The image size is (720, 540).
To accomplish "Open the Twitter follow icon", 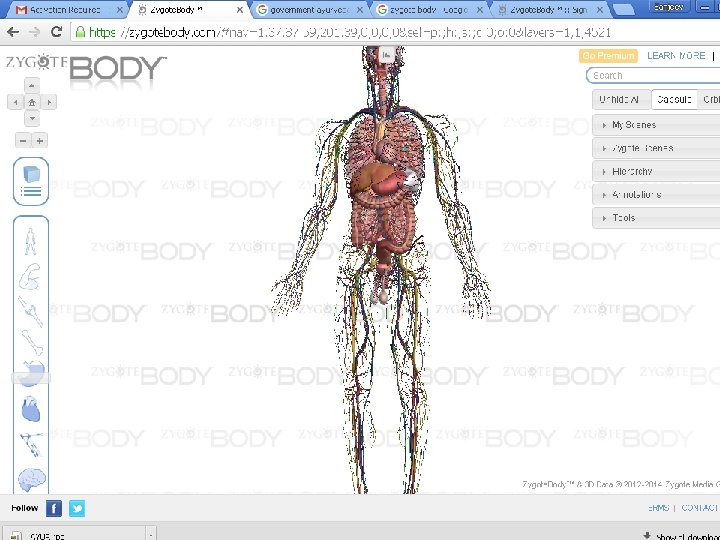I will 77,508.
